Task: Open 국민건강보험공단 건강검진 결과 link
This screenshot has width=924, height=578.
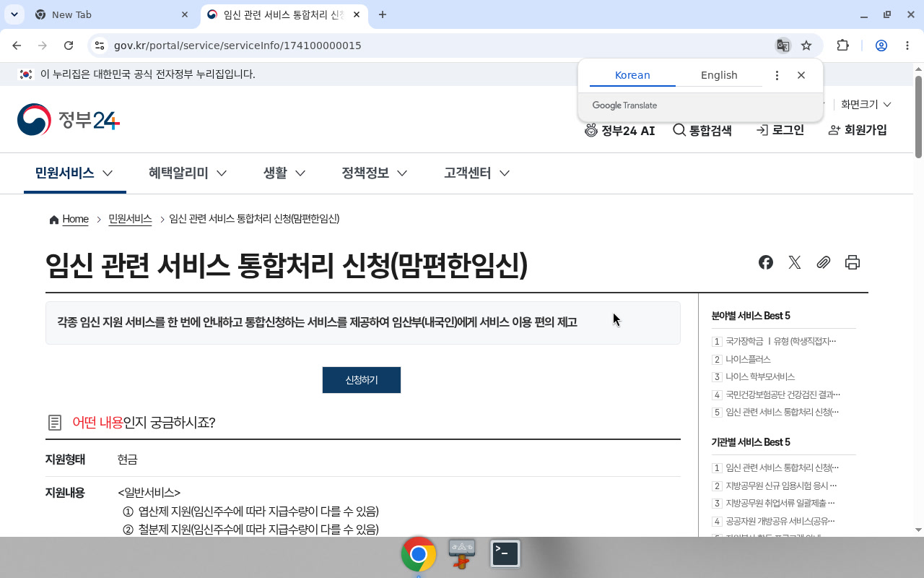Action: [x=783, y=394]
